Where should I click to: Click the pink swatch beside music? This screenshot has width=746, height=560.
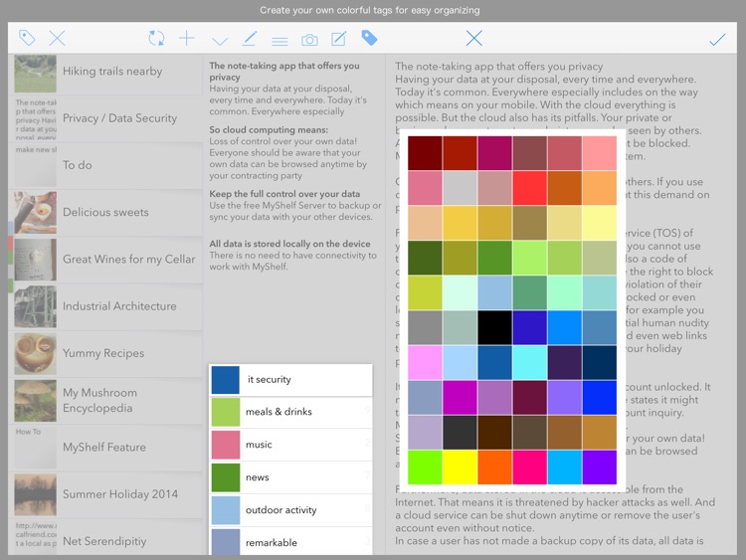point(225,445)
